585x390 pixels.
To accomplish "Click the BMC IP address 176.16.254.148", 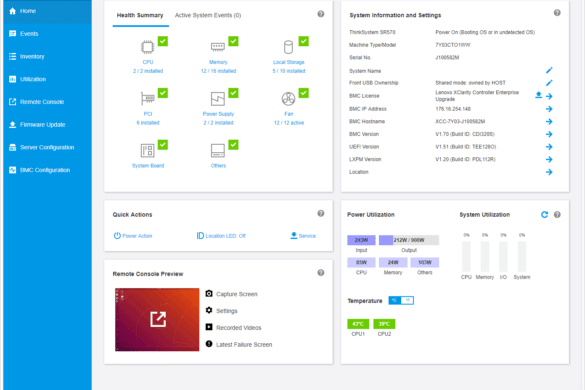I will click(453, 109).
